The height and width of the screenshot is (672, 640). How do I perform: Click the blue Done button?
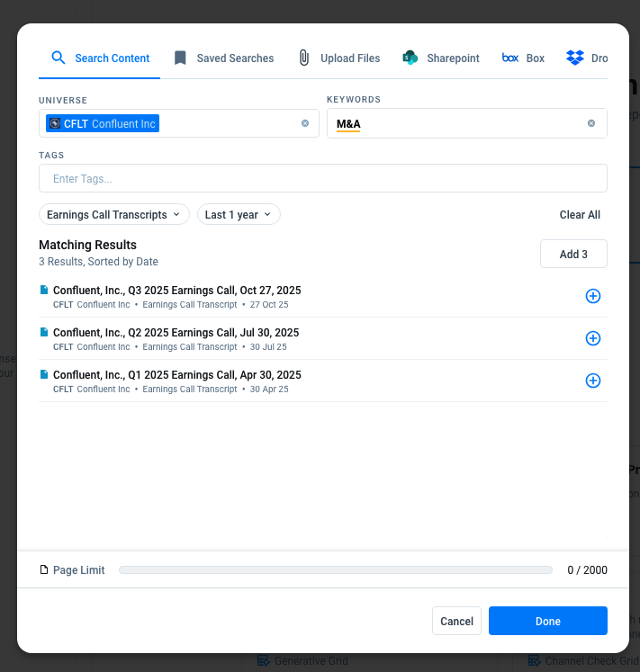coord(547,621)
